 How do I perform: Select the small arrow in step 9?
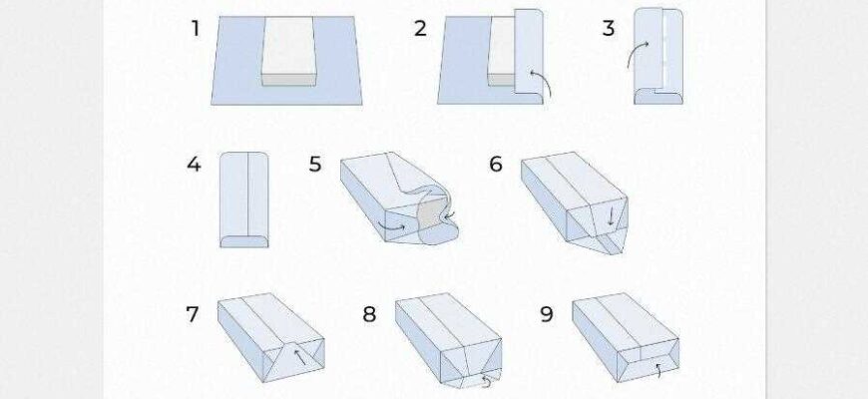657,370
